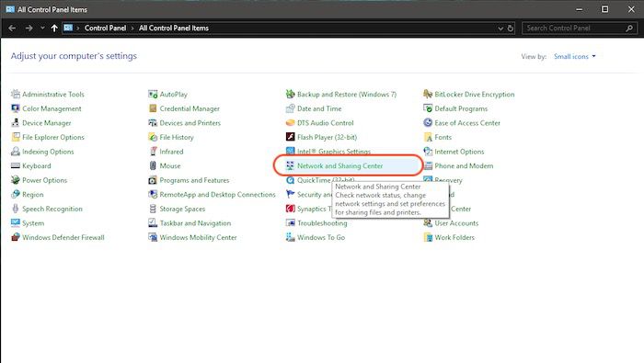Go forward using the Forward arrow

29,28
